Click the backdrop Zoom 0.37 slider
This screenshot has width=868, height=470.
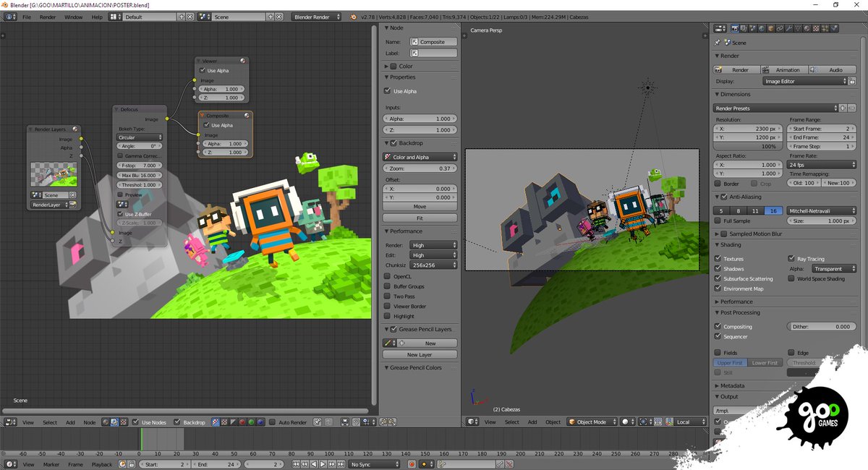(420, 168)
